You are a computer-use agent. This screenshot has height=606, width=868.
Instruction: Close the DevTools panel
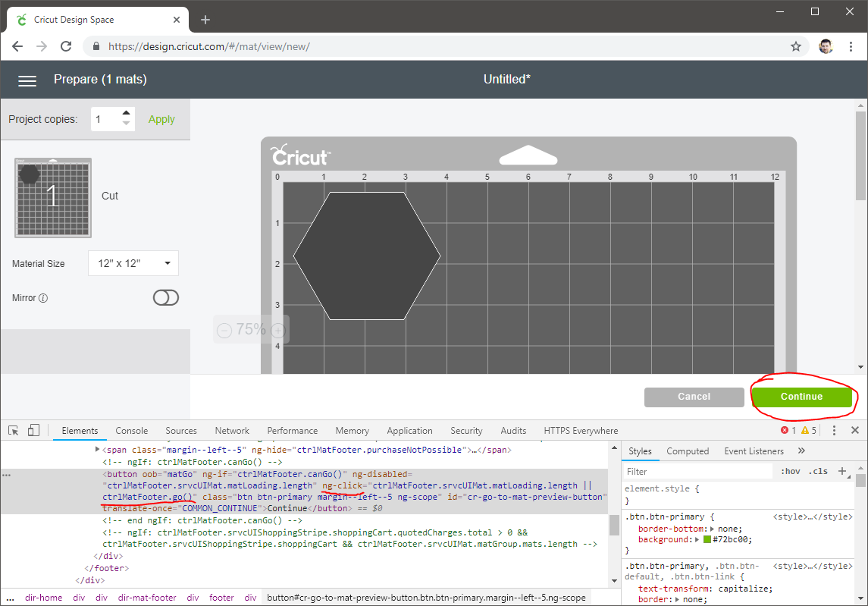855,431
